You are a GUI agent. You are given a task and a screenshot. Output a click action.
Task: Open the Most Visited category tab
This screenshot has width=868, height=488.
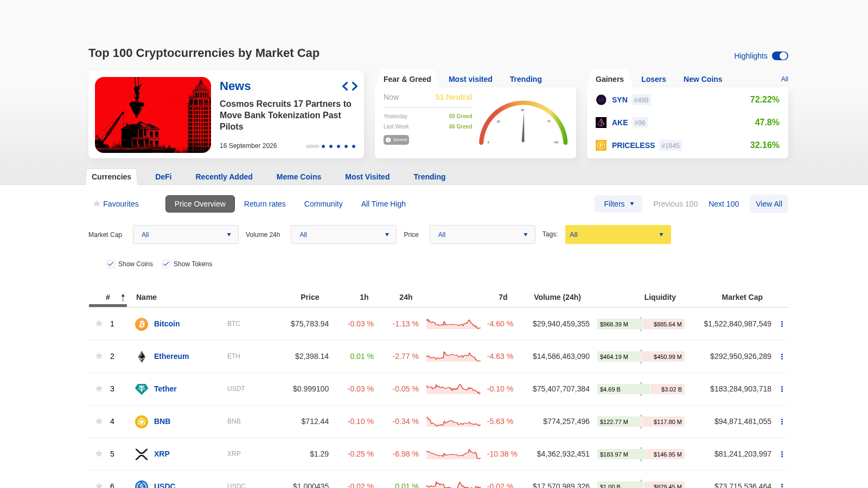[x=367, y=177]
